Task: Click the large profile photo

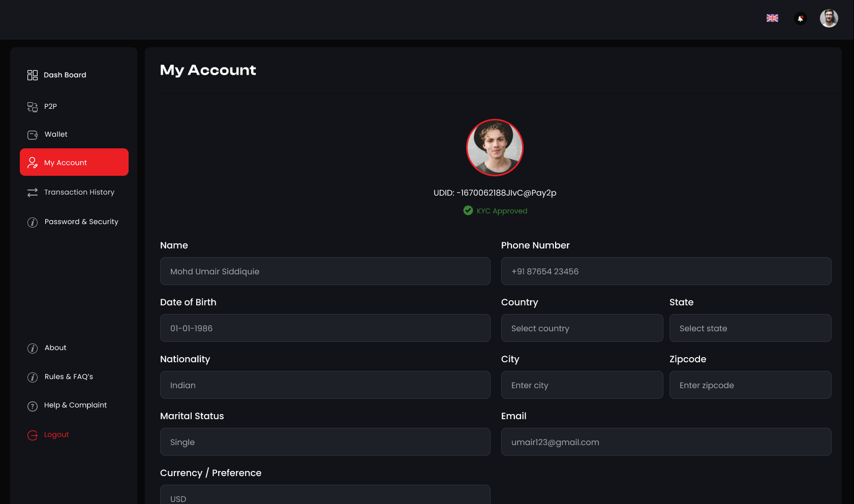Action: pyautogui.click(x=495, y=148)
